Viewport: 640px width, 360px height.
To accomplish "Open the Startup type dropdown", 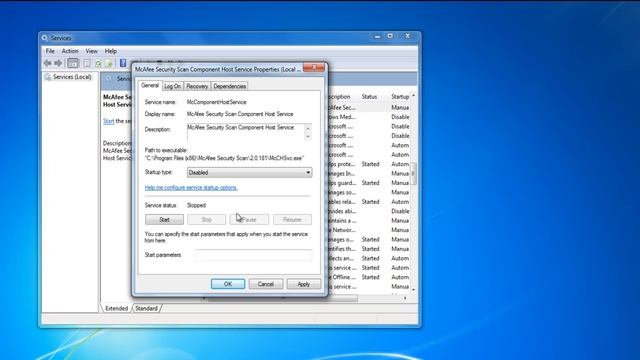I will (249, 172).
